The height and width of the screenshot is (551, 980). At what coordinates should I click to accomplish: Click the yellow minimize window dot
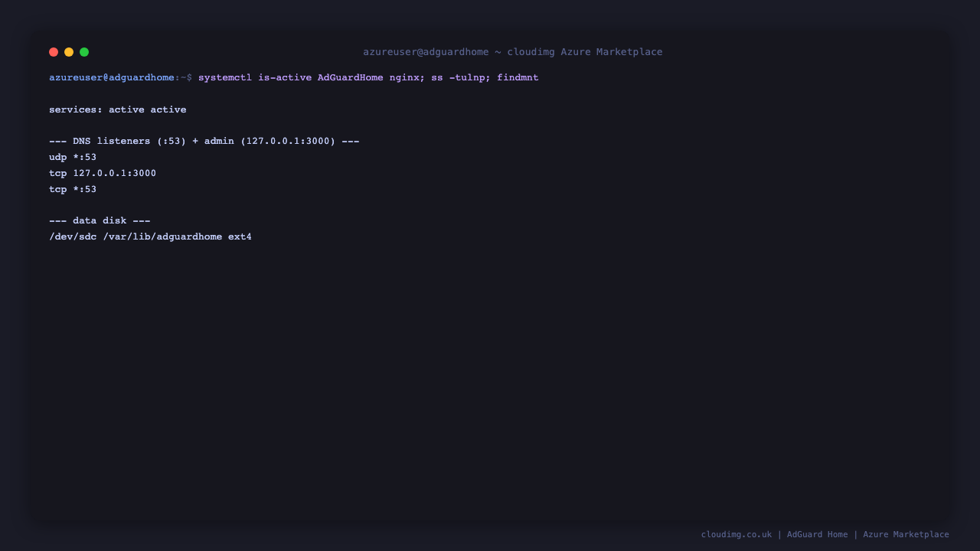(x=69, y=52)
